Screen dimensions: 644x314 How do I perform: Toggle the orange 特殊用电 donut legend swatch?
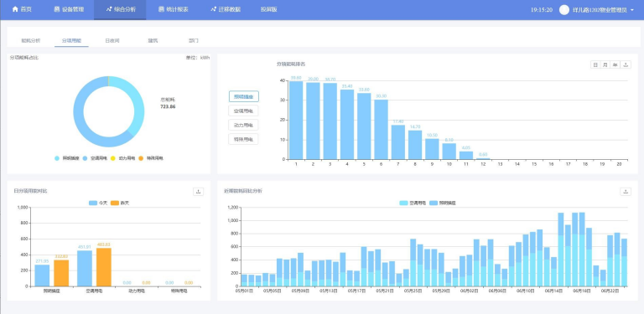tap(141, 158)
